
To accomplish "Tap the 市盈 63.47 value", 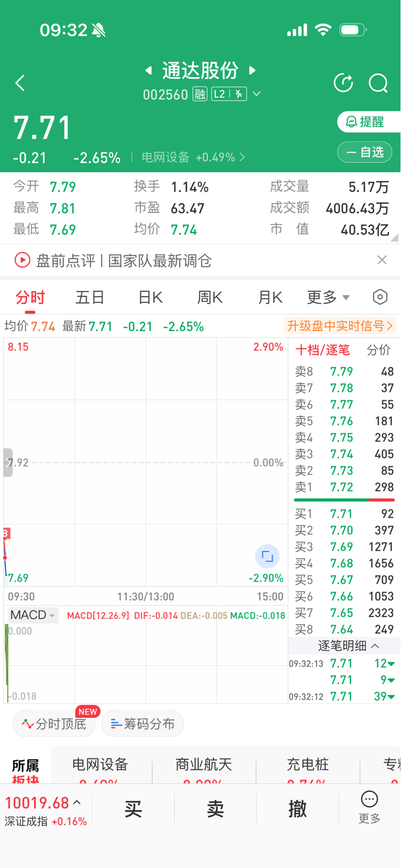I will (188, 209).
